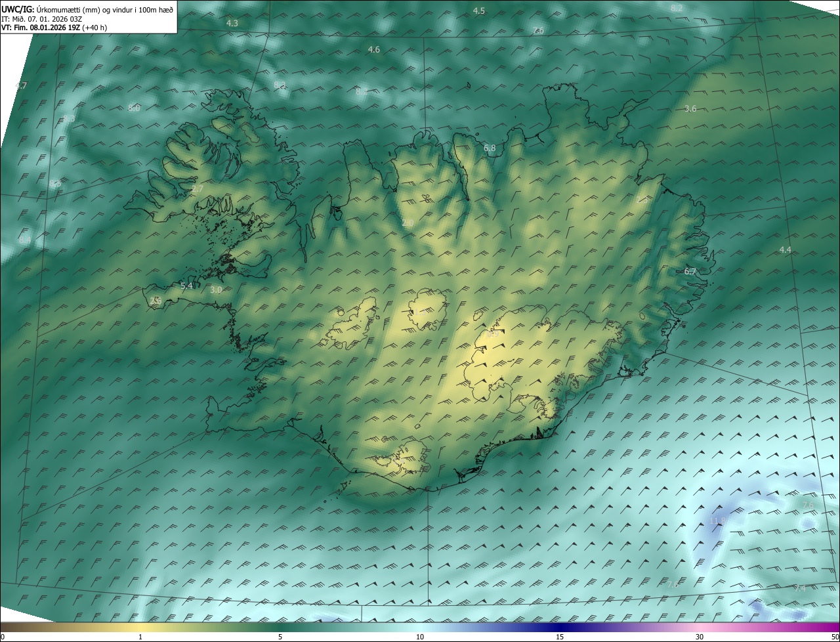Viewport: 840px width, 642px height.
Task: Click the color scale tick label 15
Action: [560, 637]
